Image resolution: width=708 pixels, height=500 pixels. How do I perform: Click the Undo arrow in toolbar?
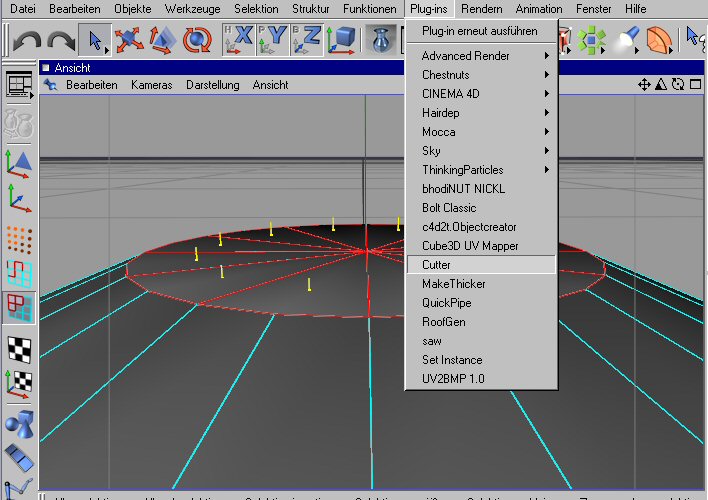tap(27, 41)
